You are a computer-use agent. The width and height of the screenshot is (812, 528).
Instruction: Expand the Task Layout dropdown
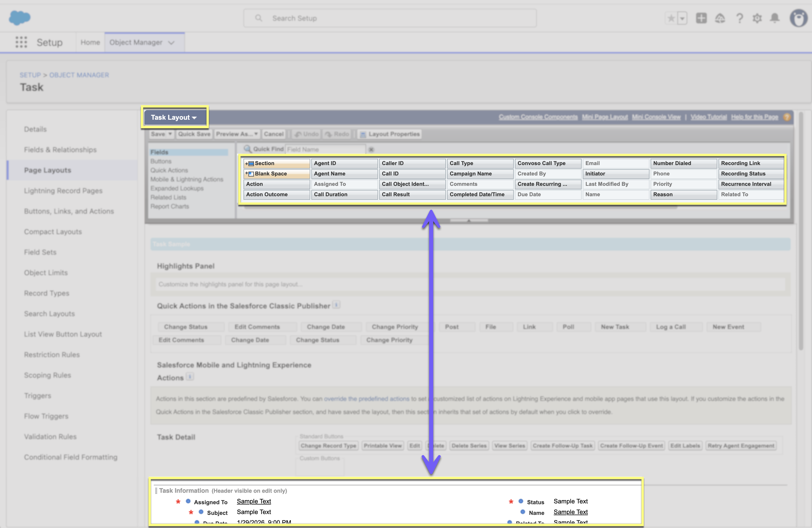pyautogui.click(x=174, y=118)
